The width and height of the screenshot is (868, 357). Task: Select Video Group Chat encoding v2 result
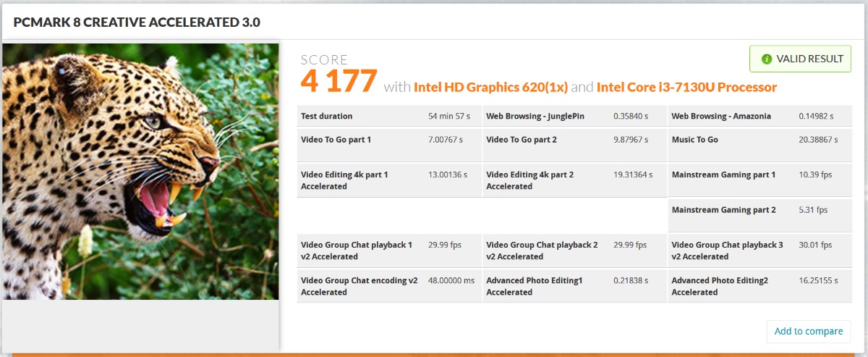click(388, 286)
